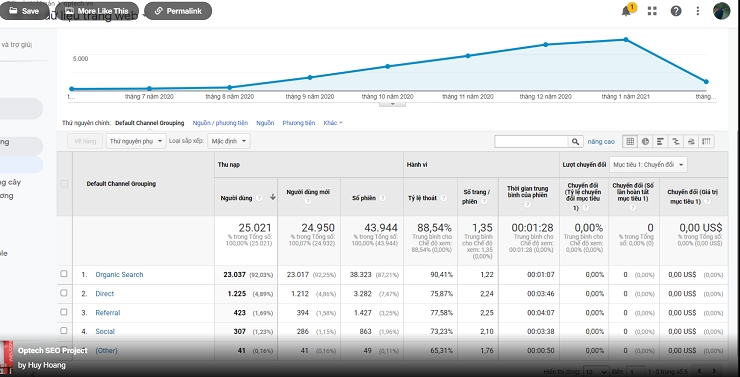This screenshot has width=740, height=377.
Task: Click the Optech SEO Project thumbnail
Action: [7, 357]
